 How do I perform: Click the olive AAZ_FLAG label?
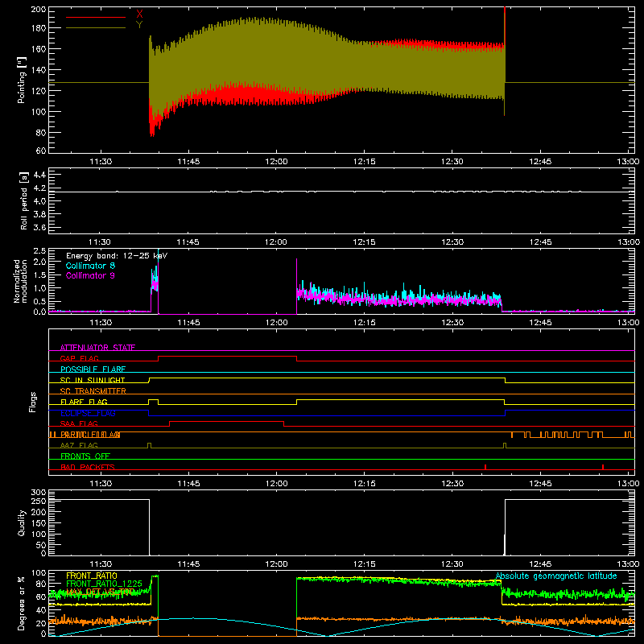click(x=79, y=445)
